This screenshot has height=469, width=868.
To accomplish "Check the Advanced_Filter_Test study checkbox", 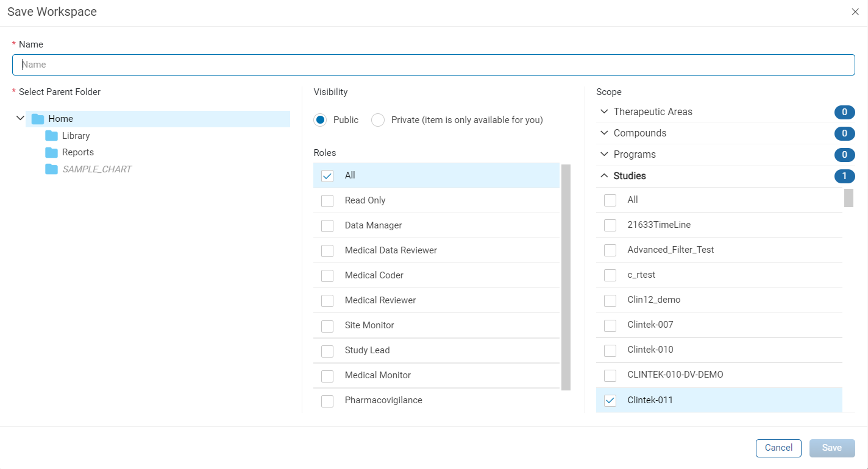I will (x=610, y=250).
